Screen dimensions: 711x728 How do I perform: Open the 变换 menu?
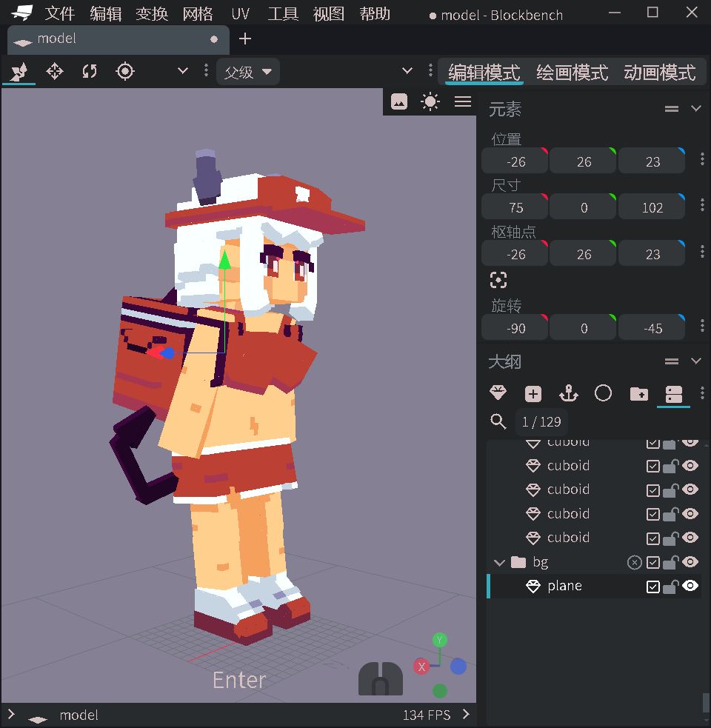tap(152, 14)
